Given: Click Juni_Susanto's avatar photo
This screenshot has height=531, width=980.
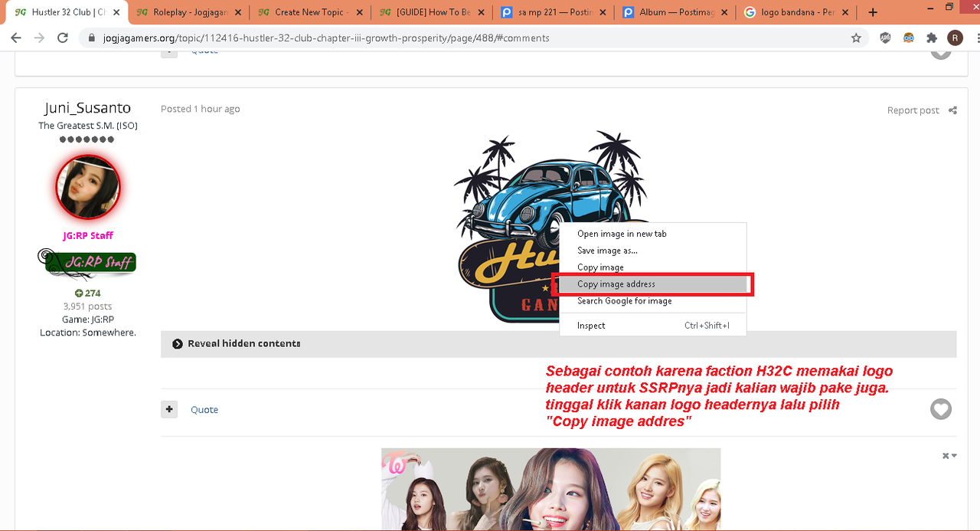Looking at the screenshot, I should coord(88,187).
